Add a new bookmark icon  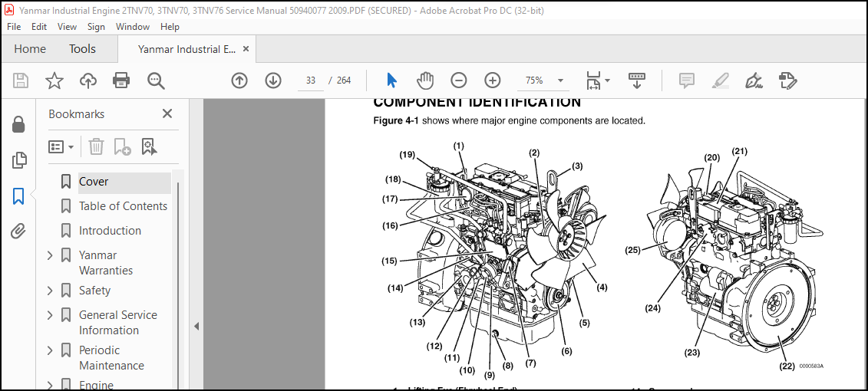(122, 146)
